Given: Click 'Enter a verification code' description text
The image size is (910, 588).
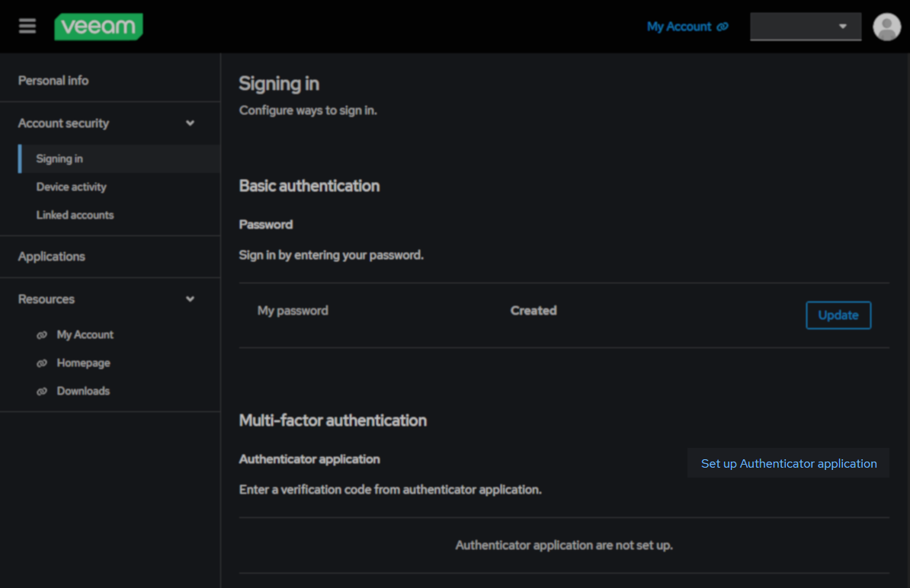Looking at the screenshot, I should tap(390, 490).
